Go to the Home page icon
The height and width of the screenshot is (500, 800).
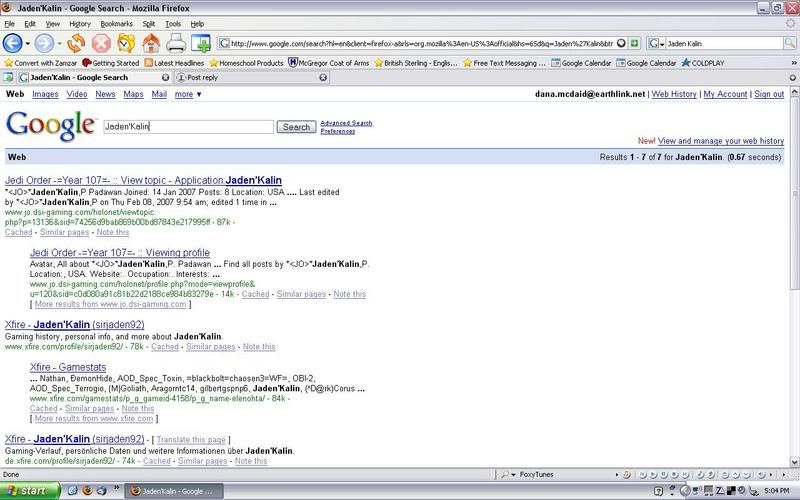pos(151,43)
